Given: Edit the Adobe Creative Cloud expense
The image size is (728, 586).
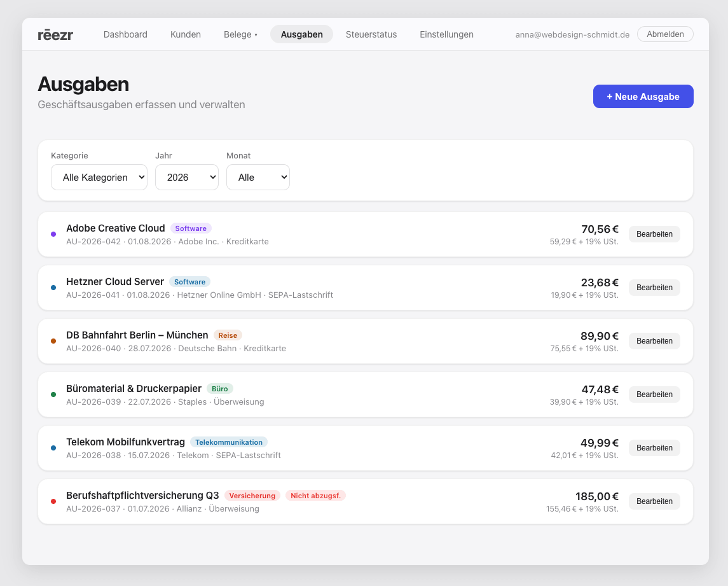Looking at the screenshot, I should pos(654,234).
